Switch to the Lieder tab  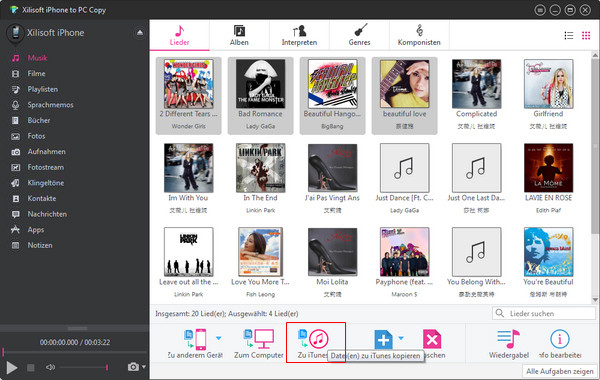tap(179, 35)
